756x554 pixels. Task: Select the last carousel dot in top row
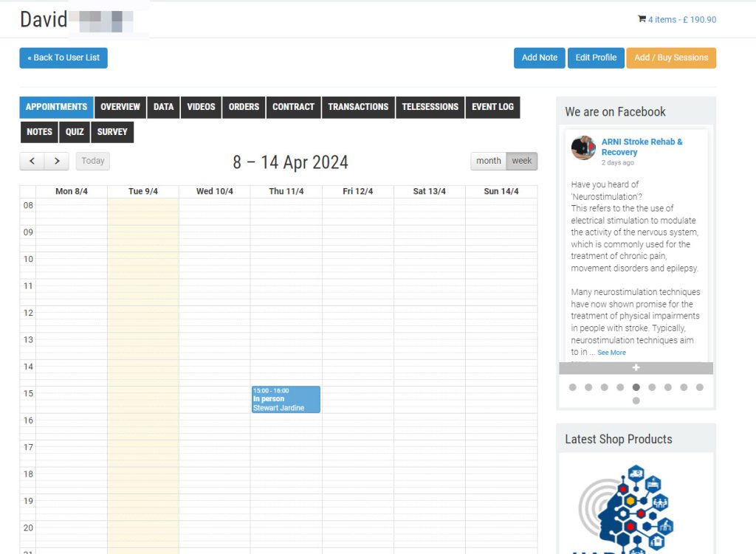click(699, 387)
